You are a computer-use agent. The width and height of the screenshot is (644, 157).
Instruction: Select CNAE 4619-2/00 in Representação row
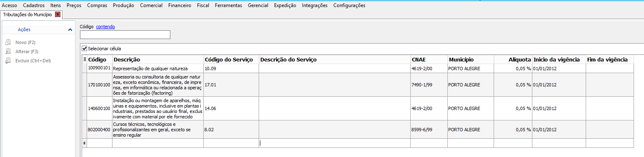(x=429, y=68)
